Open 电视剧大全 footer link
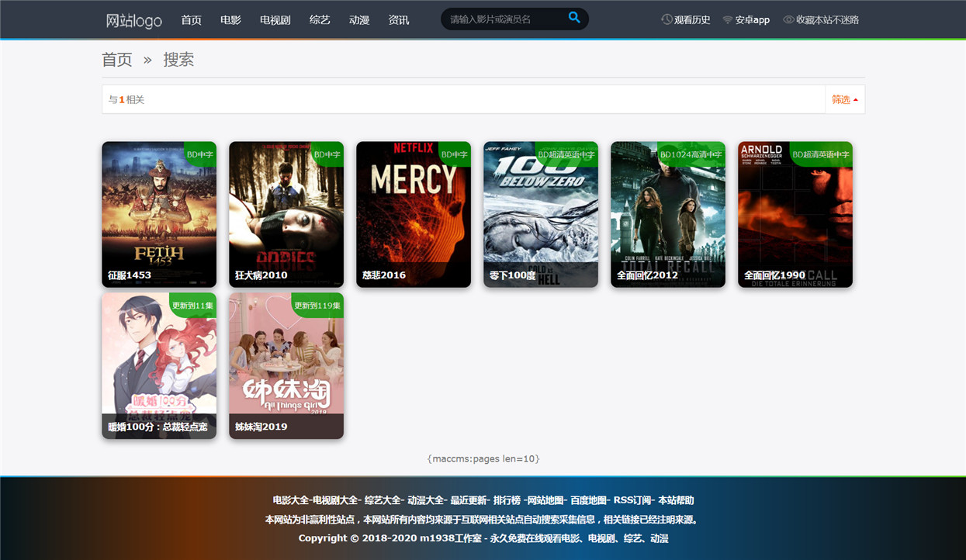966x560 pixels. (x=335, y=500)
